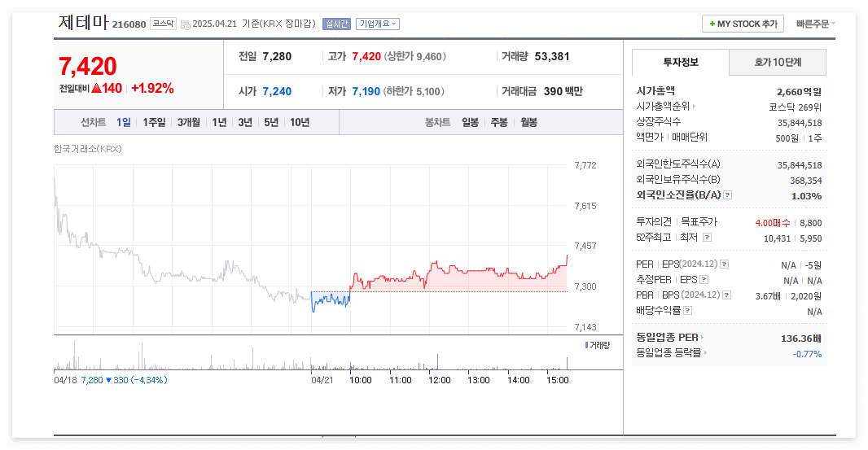Click the 시가 7,240 value

click(277, 91)
